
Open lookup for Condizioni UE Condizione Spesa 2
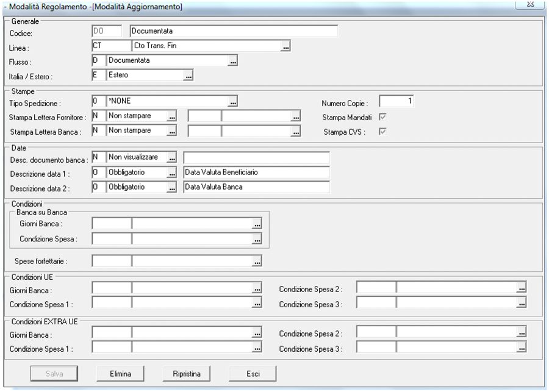pos(521,288)
